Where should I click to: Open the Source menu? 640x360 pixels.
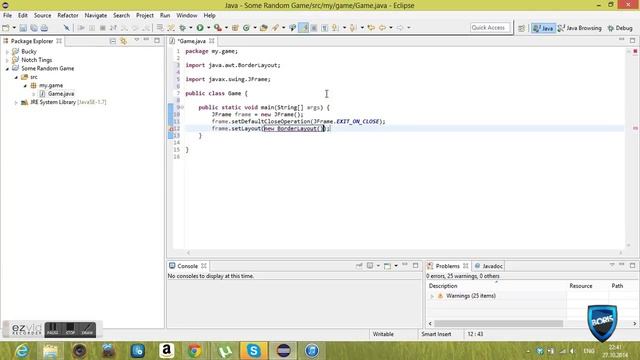point(42,15)
